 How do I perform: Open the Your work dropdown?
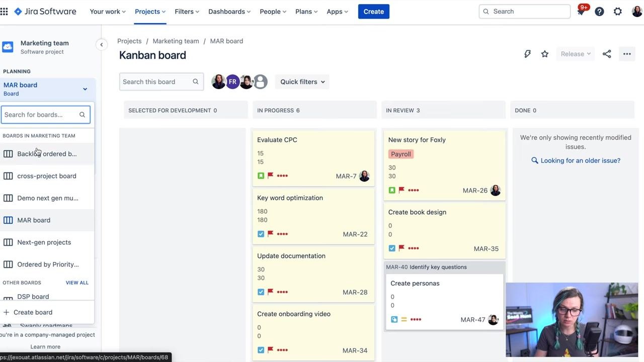coord(108,12)
